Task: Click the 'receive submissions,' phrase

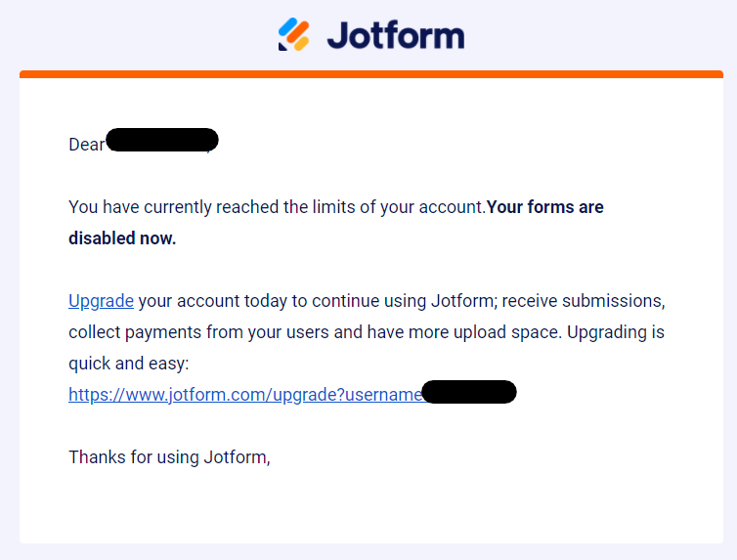Action: pyautogui.click(x=584, y=301)
